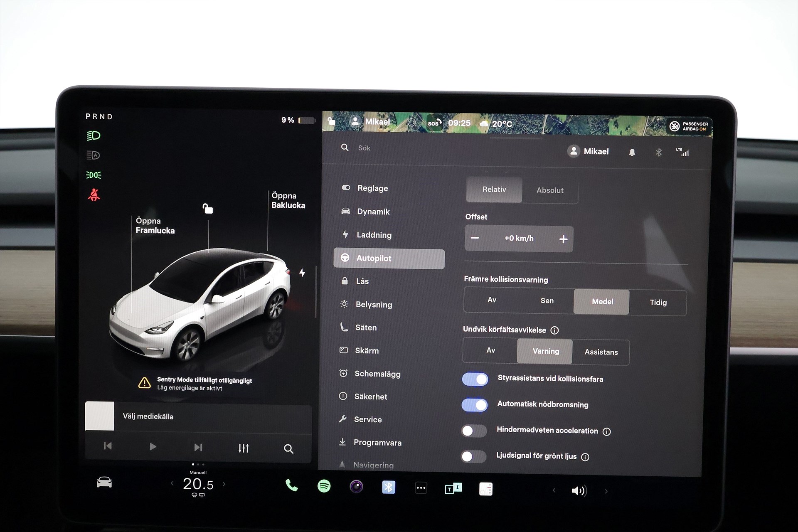The width and height of the screenshot is (798, 532).
Task: Lower cabin temperature with left chevron
Action: click(172, 483)
